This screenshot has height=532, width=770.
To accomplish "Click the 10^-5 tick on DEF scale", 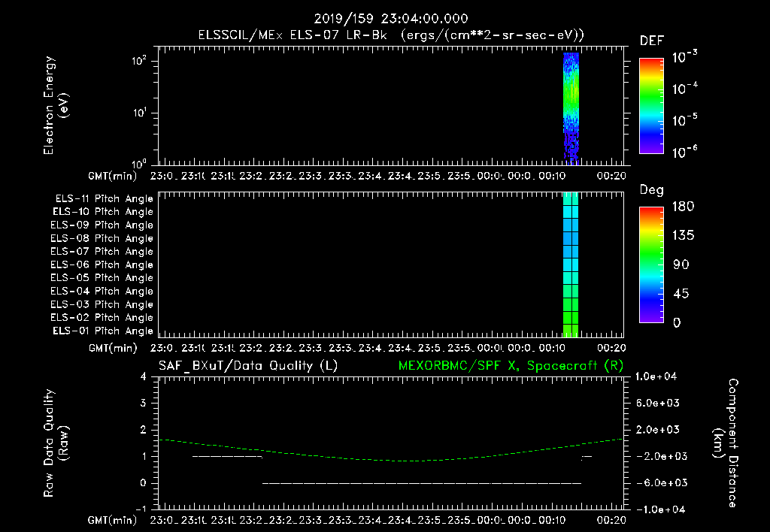I will [x=684, y=119].
